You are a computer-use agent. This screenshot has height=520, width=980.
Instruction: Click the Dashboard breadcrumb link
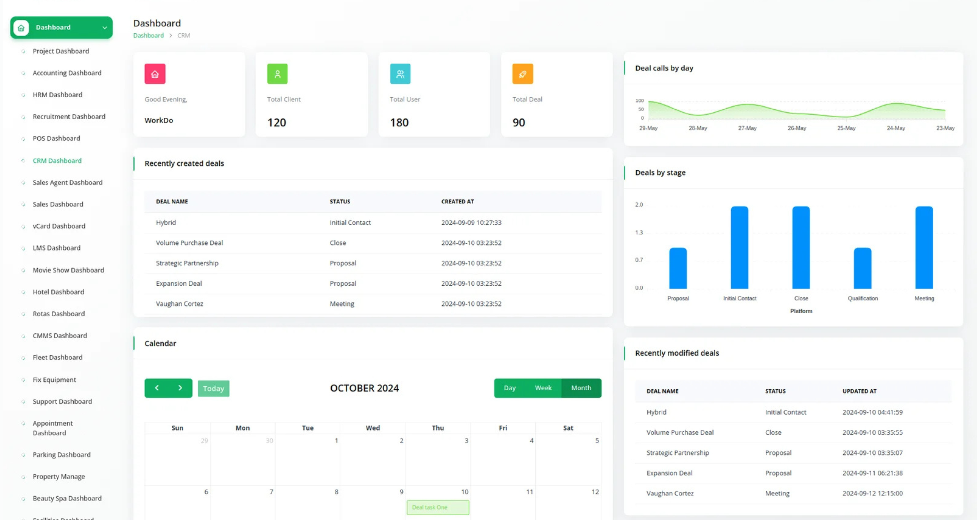(x=148, y=35)
